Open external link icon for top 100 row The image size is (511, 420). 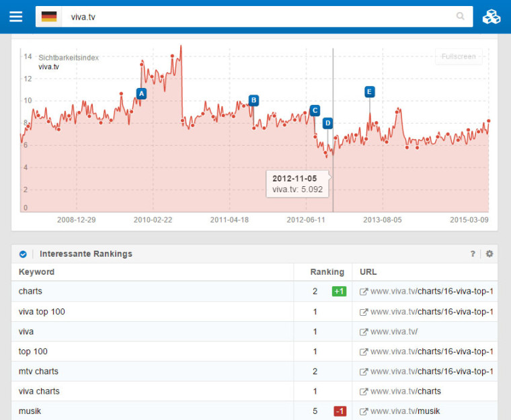point(363,352)
